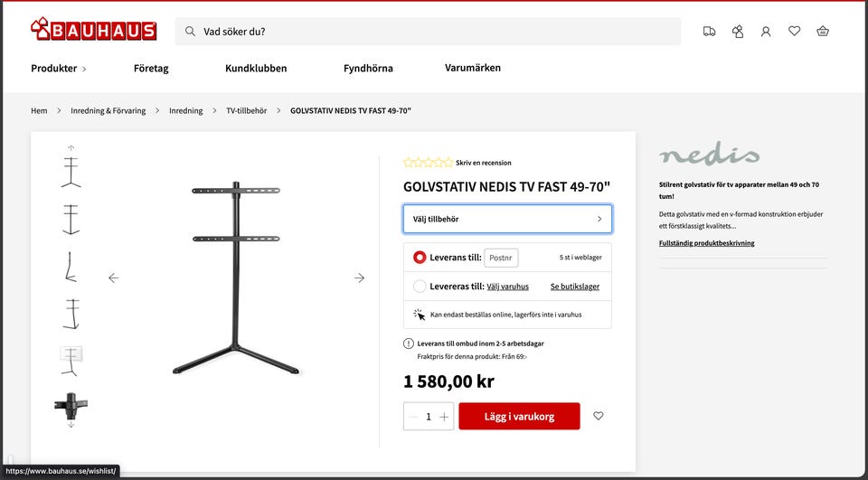Screen dimensions: 868x480
Task: Click the 'Lägg i varukorg' button
Action: 519,417
